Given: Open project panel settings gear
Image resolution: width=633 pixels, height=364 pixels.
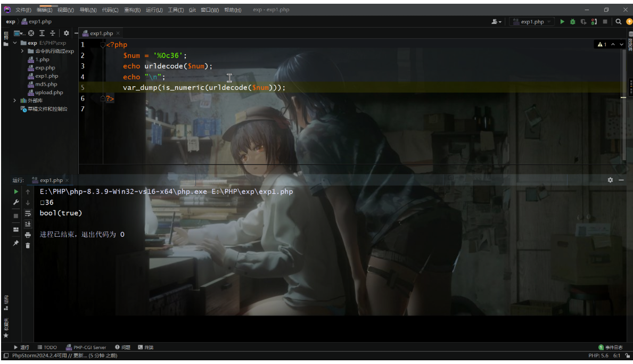Looking at the screenshot, I should (x=66, y=33).
